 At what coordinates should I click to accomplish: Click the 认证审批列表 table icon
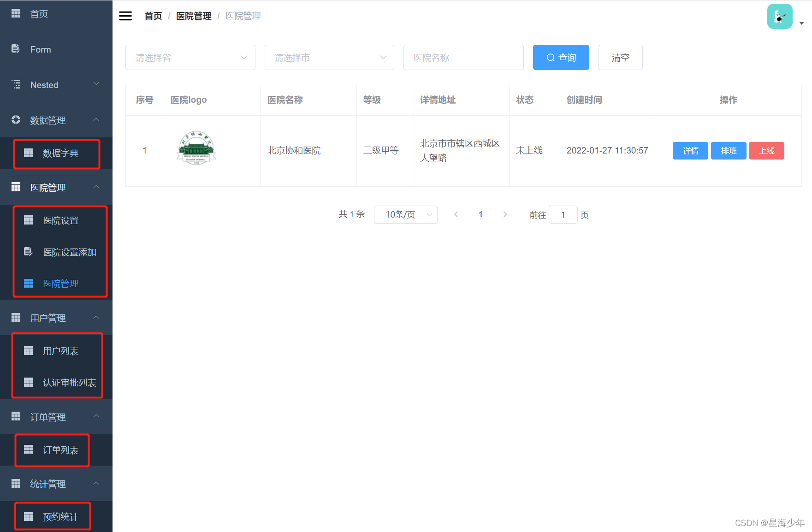(x=29, y=383)
